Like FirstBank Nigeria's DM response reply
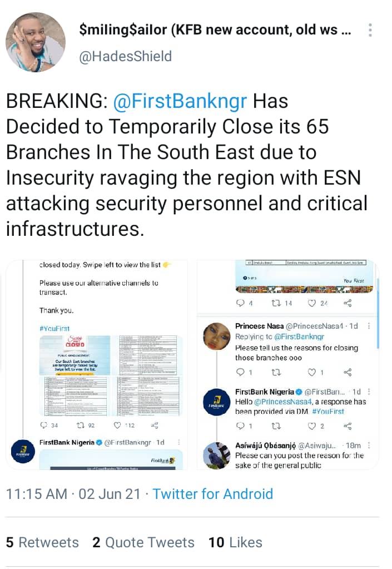Screen dimensions: 392x569 (312, 426)
